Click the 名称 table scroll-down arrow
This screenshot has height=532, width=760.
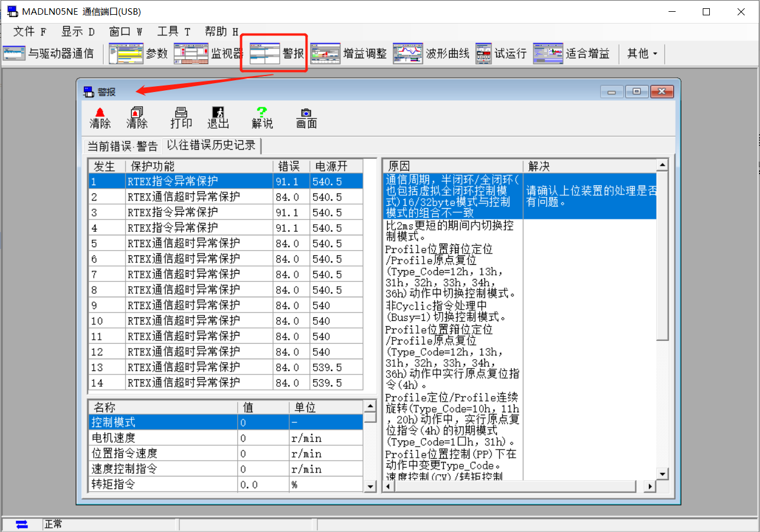[x=370, y=487]
